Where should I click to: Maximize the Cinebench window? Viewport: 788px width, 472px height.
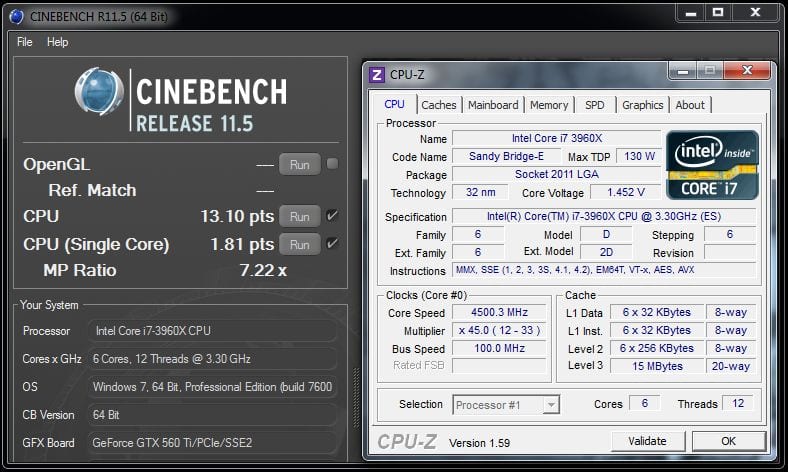coord(717,13)
